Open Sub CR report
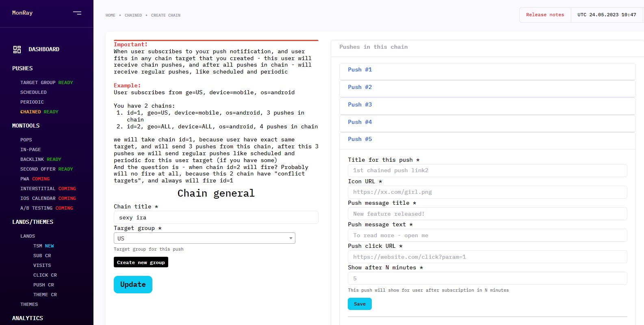The height and width of the screenshot is (325, 644). point(42,256)
